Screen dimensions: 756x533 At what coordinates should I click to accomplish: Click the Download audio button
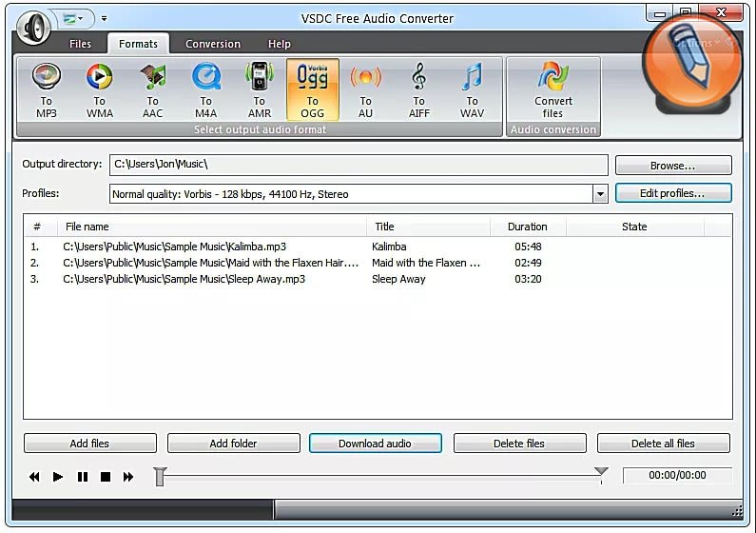point(375,443)
